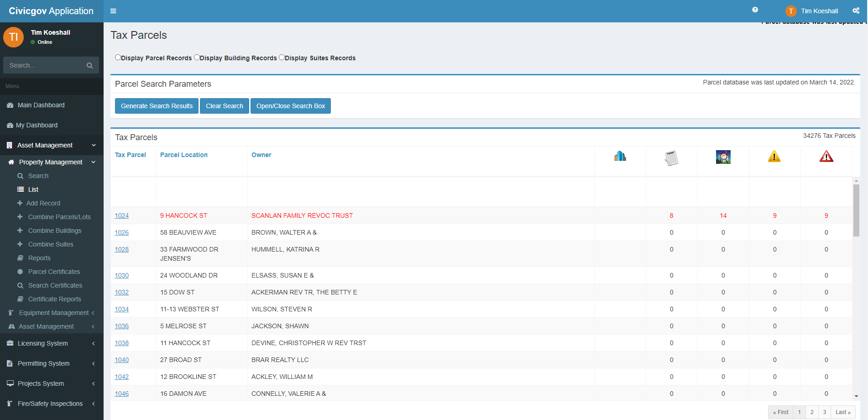Image resolution: width=868 pixels, height=420 pixels.
Task: Select Parcel Certificates in the sidebar
Action: [54, 271]
